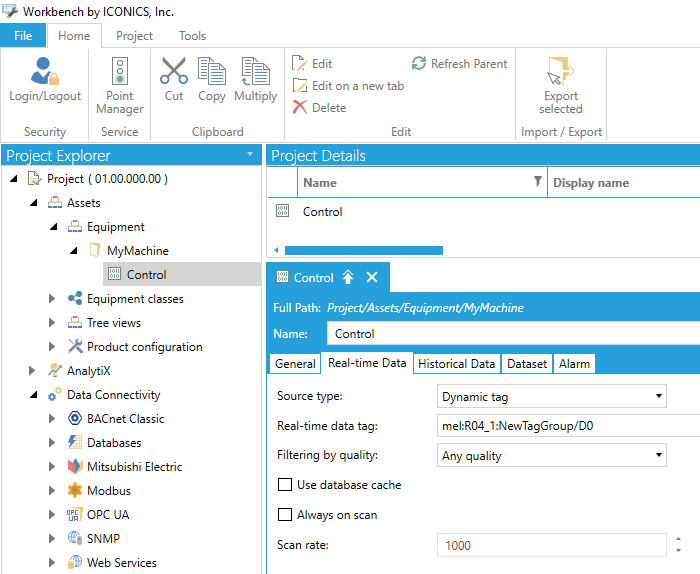The width and height of the screenshot is (700, 574).
Task: Collapse the MyMachine node
Action: click(x=74, y=250)
